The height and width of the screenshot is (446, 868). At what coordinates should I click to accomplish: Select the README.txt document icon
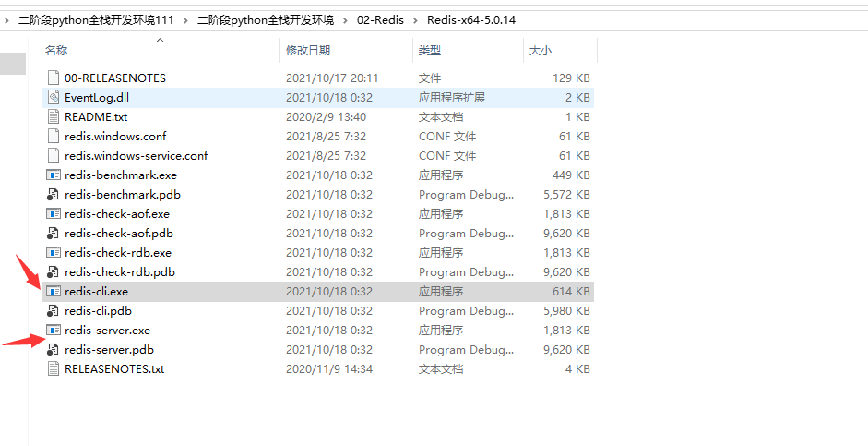(54, 117)
